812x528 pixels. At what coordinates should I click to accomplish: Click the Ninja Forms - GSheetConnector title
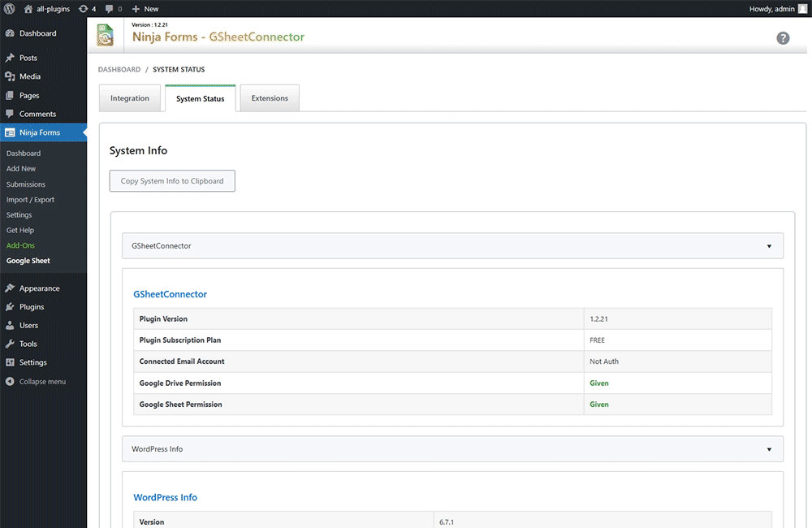pyautogui.click(x=218, y=37)
